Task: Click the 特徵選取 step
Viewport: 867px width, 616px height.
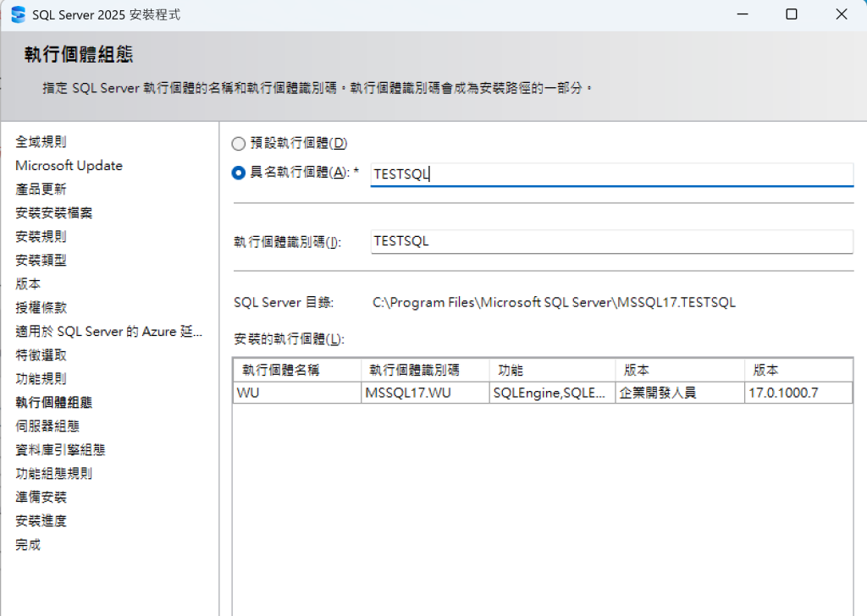Action: [x=41, y=355]
